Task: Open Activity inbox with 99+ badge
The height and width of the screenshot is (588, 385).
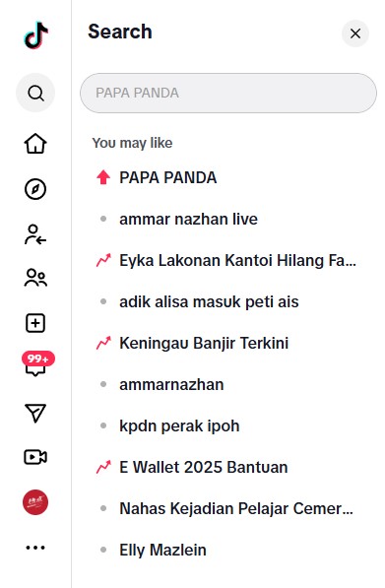Action: [37, 364]
